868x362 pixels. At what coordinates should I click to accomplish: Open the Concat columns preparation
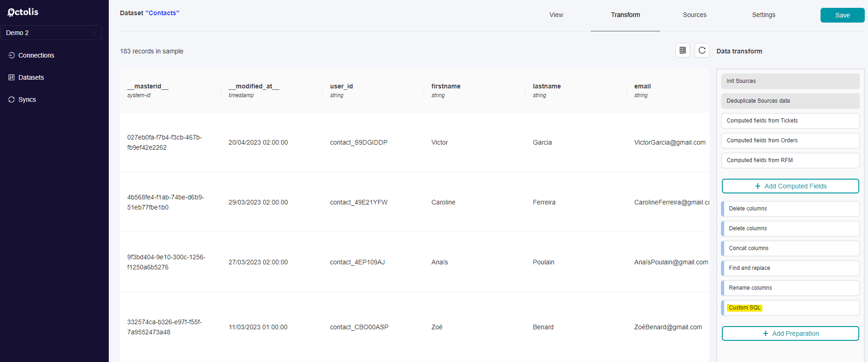coord(791,248)
